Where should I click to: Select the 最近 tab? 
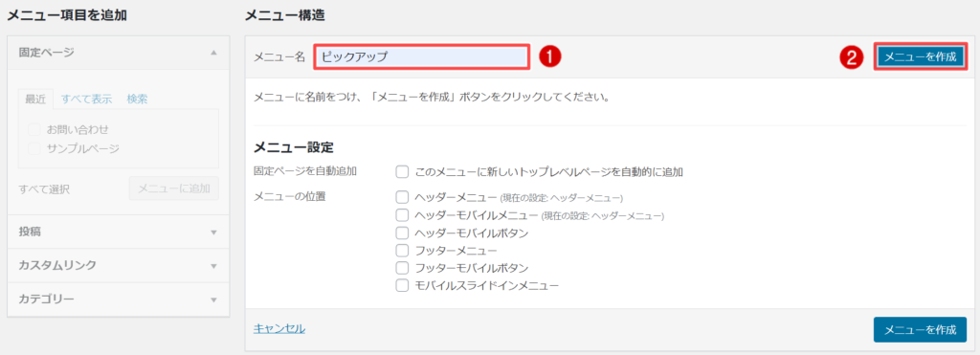(35, 99)
